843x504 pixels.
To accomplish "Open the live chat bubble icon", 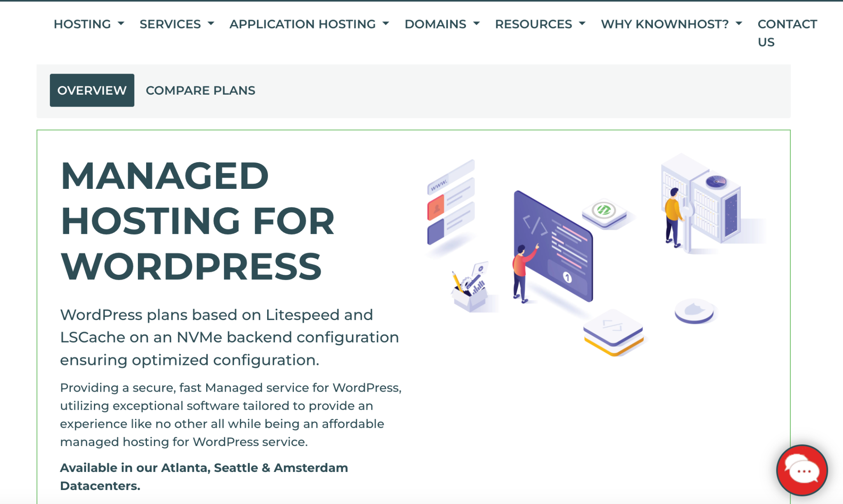I will click(801, 470).
